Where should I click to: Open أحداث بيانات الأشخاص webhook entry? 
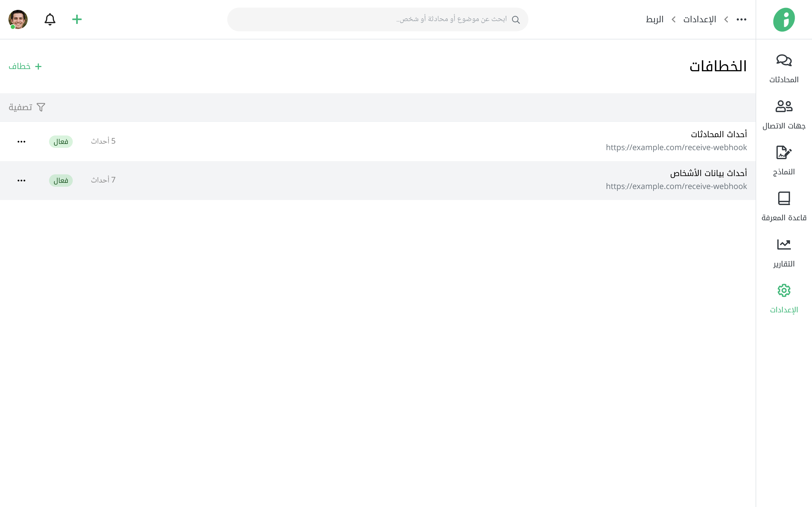pos(708,173)
